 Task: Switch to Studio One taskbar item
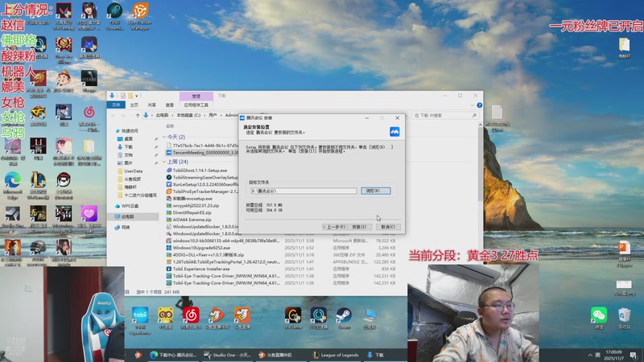tap(227, 355)
